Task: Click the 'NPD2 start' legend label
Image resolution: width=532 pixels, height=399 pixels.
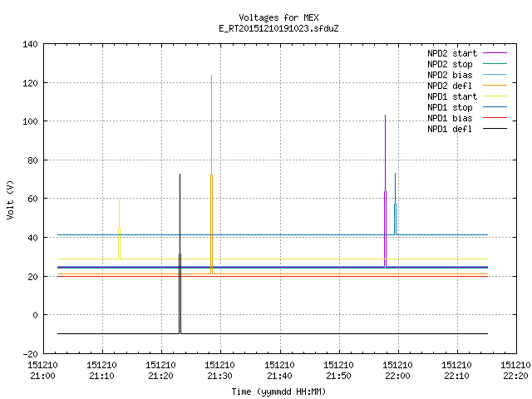Action: point(452,53)
